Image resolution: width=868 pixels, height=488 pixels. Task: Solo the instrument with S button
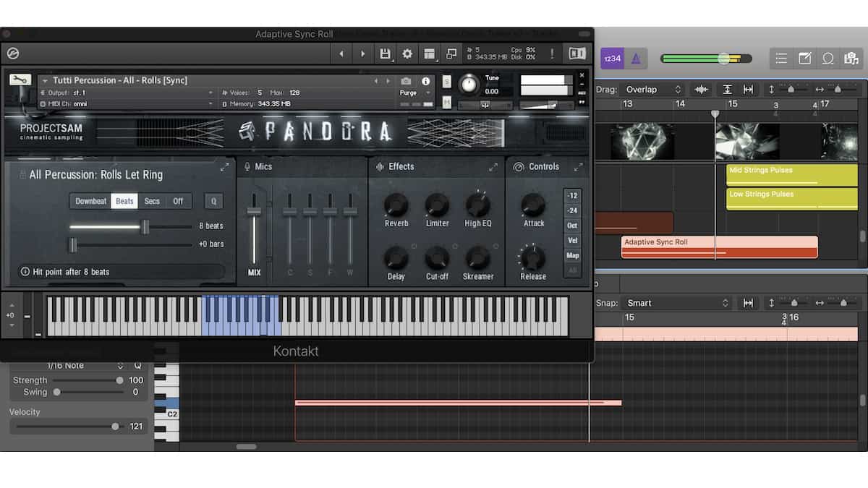pos(447,81)
